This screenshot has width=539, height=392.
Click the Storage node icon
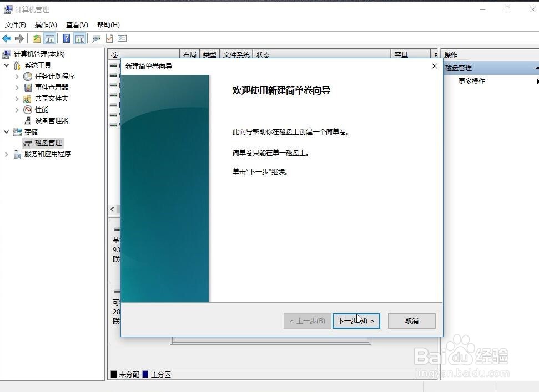17,132
